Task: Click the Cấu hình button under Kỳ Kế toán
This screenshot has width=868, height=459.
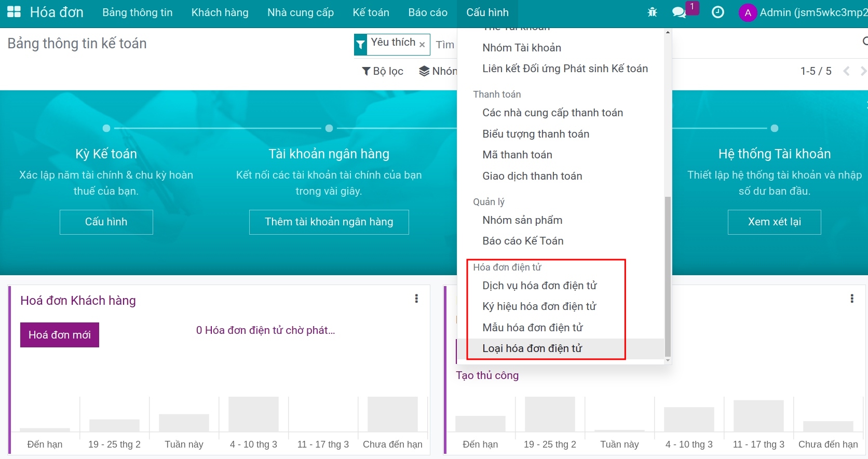Action: pos(106,222)
